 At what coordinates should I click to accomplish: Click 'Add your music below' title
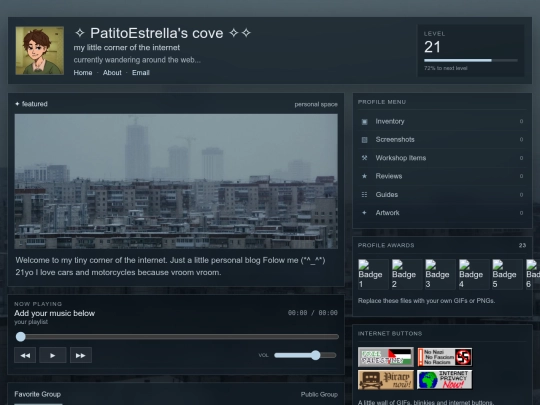[x=54, y=313]
